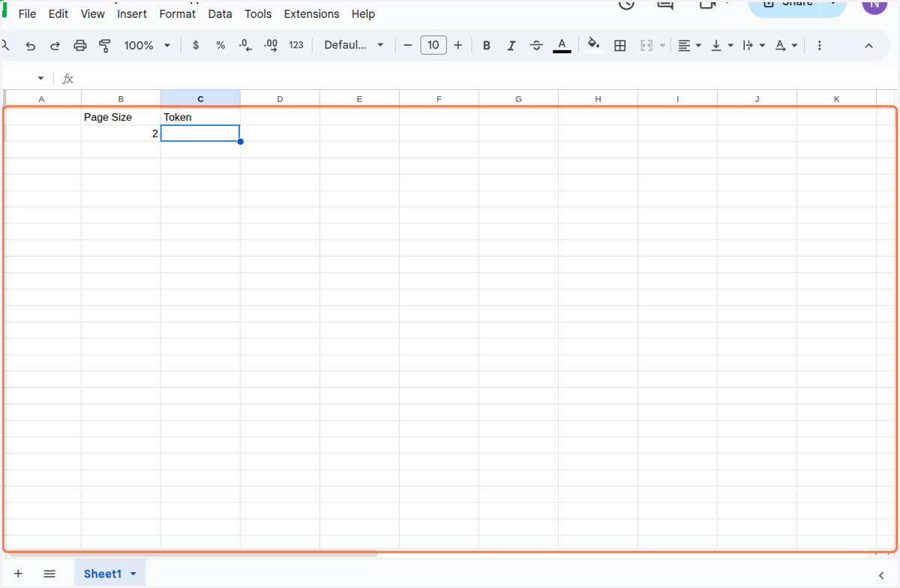Select column B header

point(121,99)
